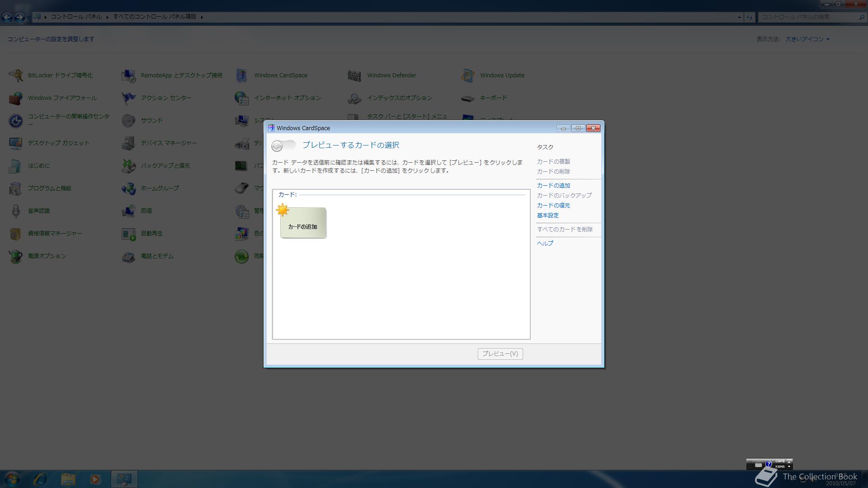Click the プレビュー(V) button

(500, 354)
